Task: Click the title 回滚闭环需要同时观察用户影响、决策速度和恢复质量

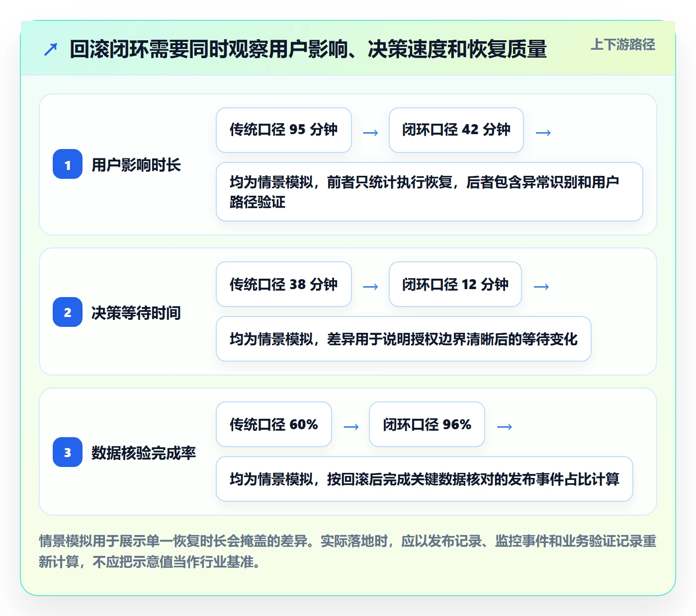Action: (308, 49)
